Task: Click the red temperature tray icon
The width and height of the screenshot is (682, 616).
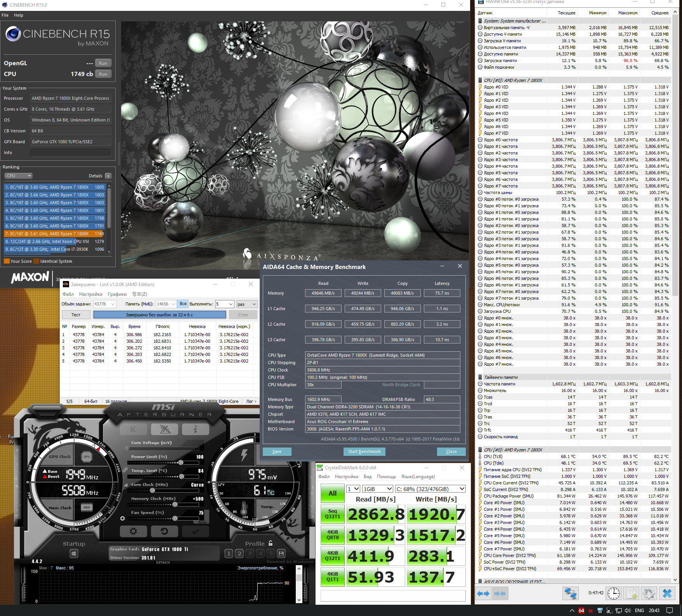Action: pyautogui.click(x=590, y=611)
